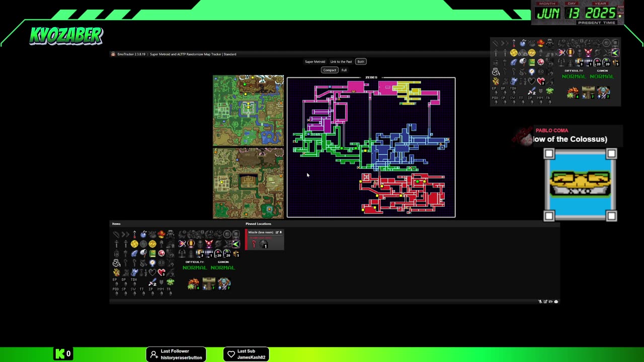644x362 pixels.
Task: Toggle the yellow Pegasus boots in Items panel
Action: [116, 272]
